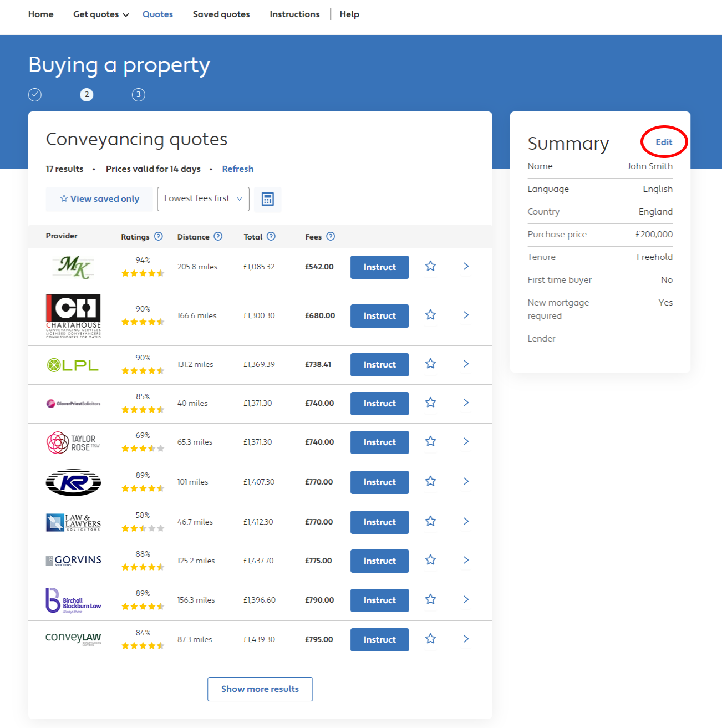The height and width of the screenshot is (728, 722).
Task: Star the LPL £738.41 quote
Action: pos(430,364)
